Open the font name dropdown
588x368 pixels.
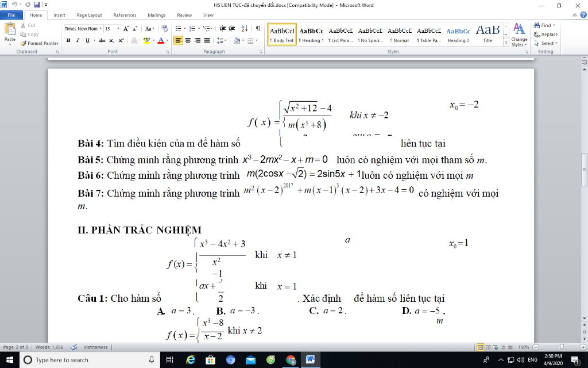(x=100, y=29)
